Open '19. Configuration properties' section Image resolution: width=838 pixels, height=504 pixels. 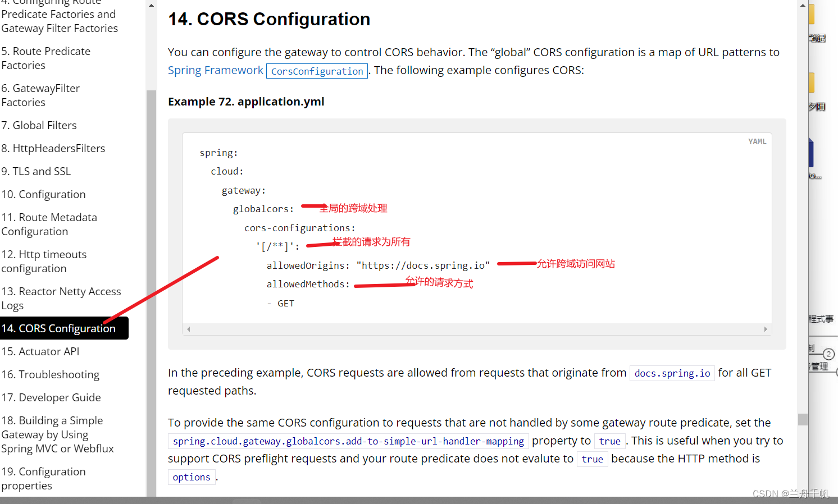point(43,479)
